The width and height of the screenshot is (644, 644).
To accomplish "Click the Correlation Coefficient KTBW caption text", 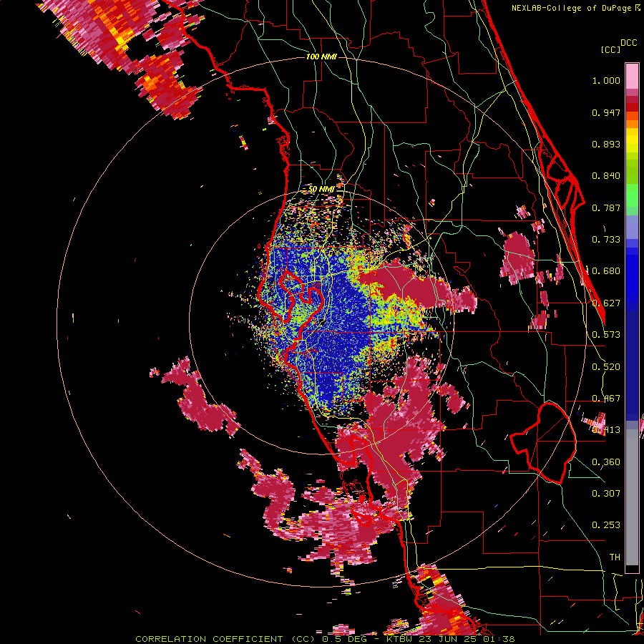I will click(325, 639).
